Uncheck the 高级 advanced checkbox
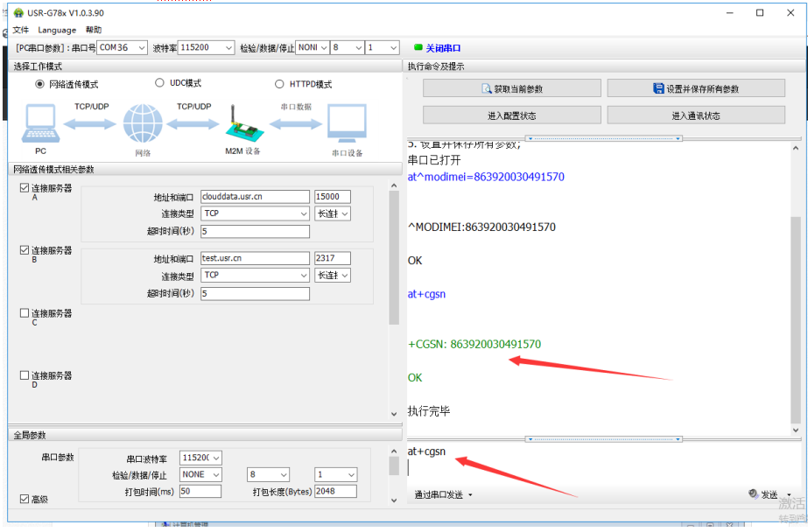This screenshot has height=532, width=808. [x=25, y=499]
